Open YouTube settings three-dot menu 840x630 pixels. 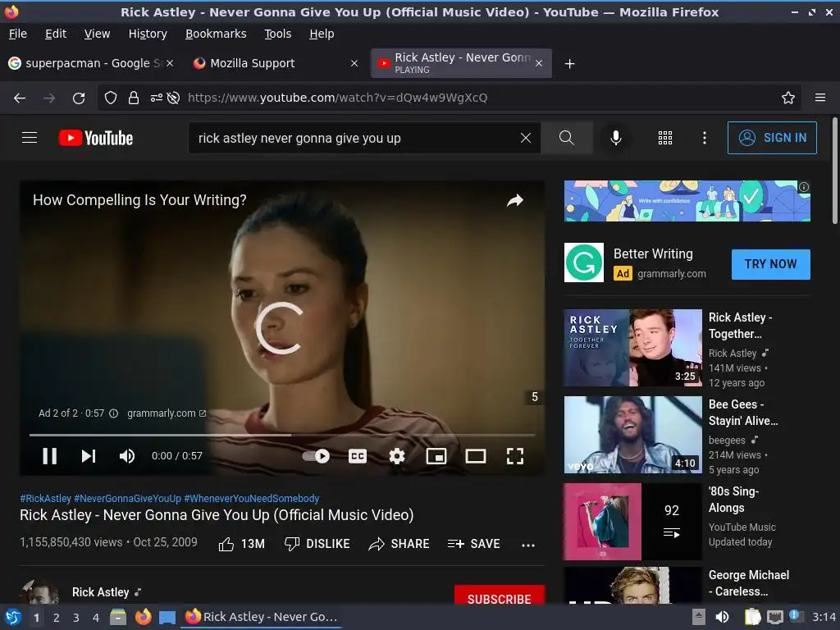705,138
